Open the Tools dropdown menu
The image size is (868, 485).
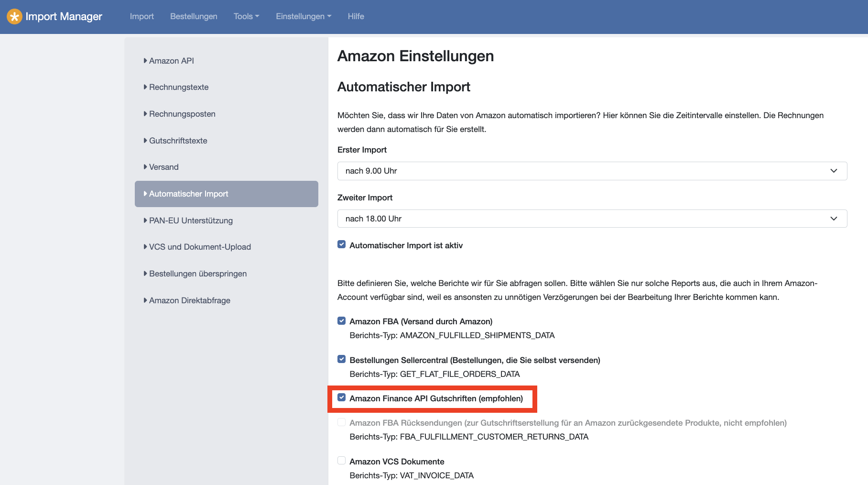[x=246, y=16]
